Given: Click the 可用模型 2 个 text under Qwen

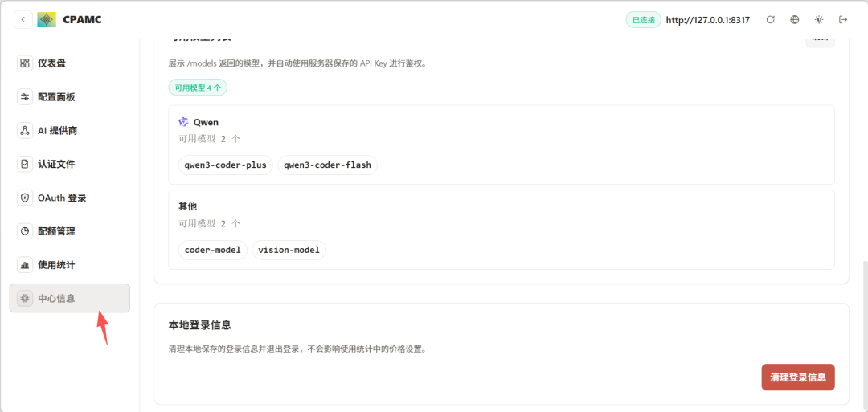Looking at the screenshot, I should tap(209, 139).
